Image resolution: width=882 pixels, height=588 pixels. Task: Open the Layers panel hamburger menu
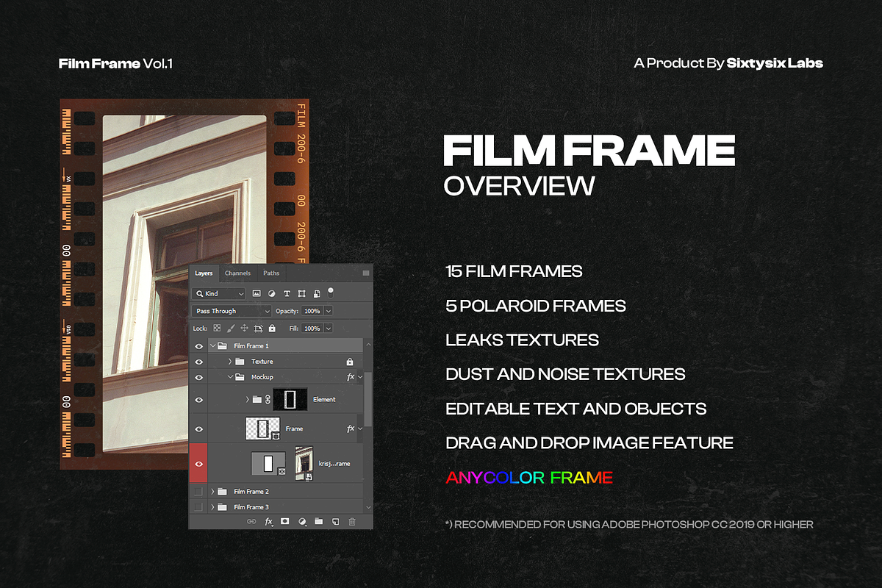pyautogui.click(x=366, y=273)
